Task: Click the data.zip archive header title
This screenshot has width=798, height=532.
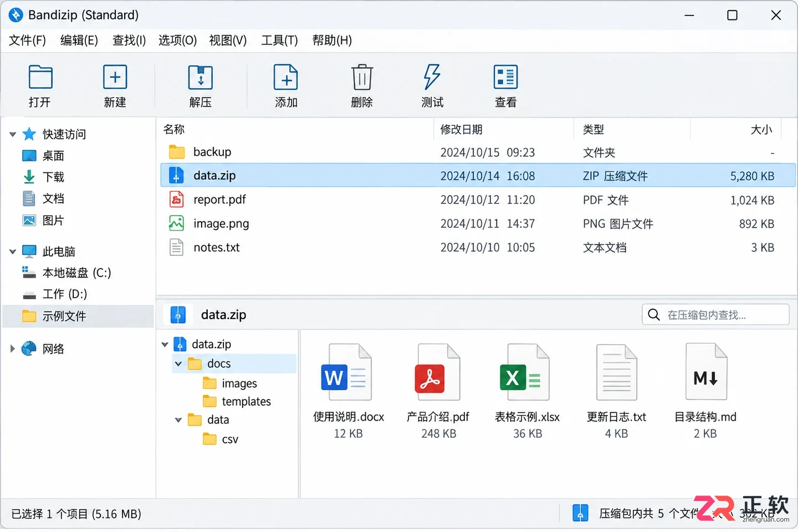Action: (x=223, y=315)
